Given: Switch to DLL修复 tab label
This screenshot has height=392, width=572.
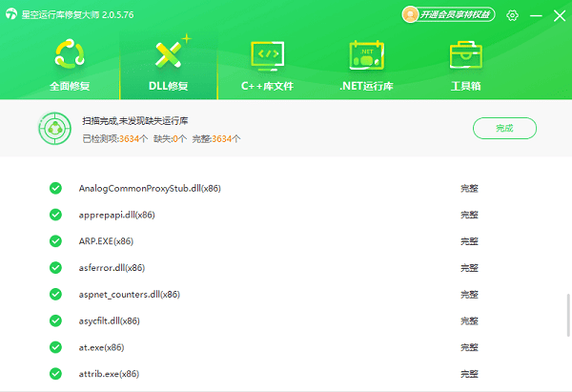Looking at the screenshot, I should [x=169, y=86].
